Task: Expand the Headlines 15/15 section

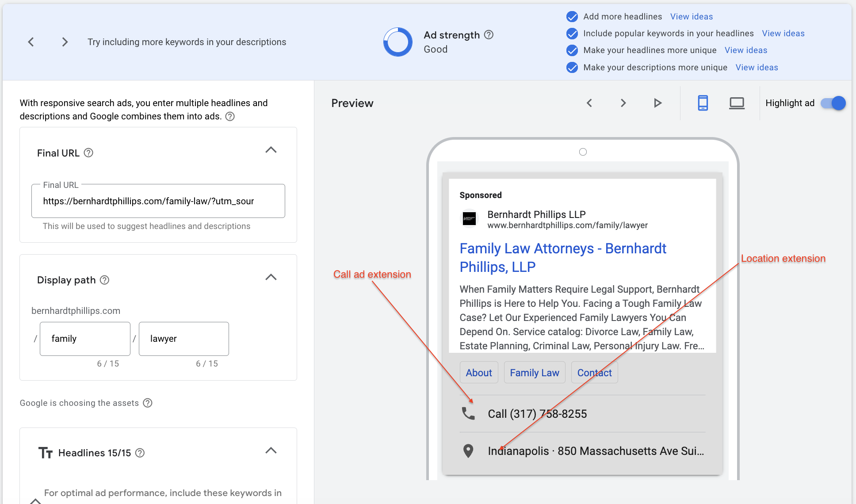Action: point(271,452)
